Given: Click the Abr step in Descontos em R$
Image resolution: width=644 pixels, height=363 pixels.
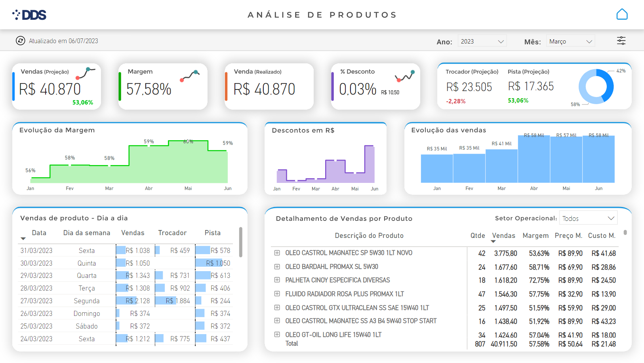Looking at the screenshot, I should (335, 171).
